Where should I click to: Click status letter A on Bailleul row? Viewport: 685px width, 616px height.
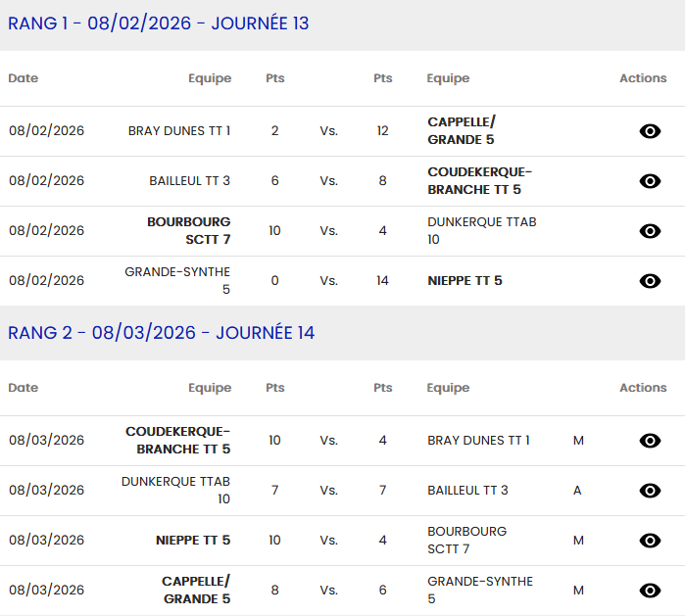point(577,491)
